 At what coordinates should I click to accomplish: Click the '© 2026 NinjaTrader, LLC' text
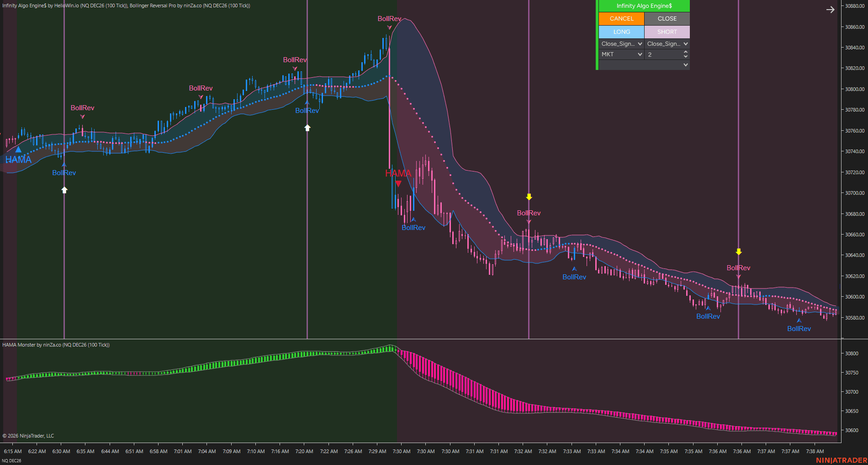28,436
